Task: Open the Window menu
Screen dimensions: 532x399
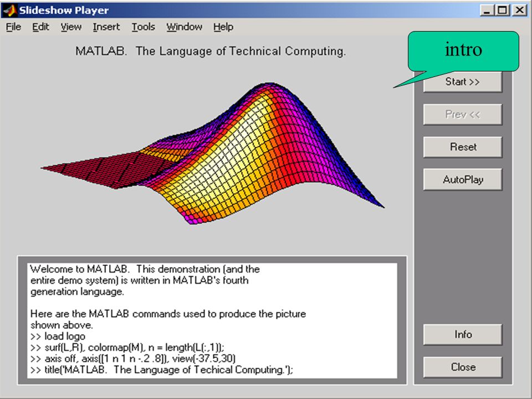Action: coord(184,27)
